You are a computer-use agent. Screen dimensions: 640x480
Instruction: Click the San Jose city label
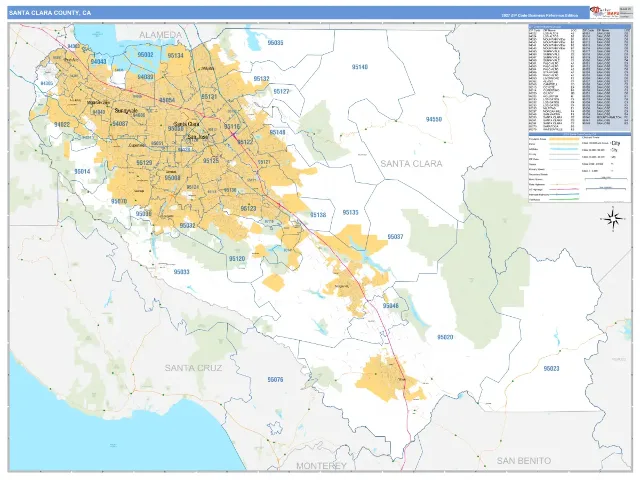[x=198, y=137]
